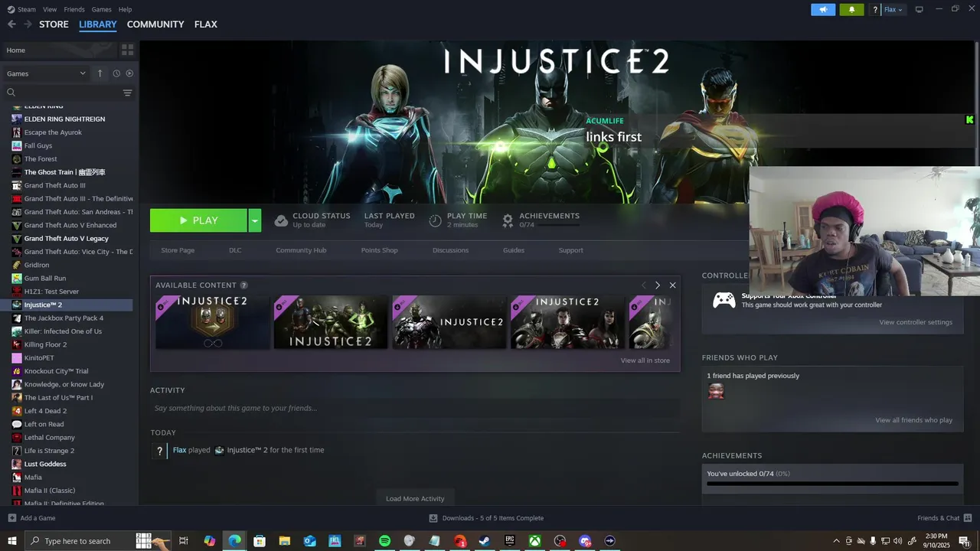
Task: Select Left 4 Dead 2
Action: tap(45, 411)
